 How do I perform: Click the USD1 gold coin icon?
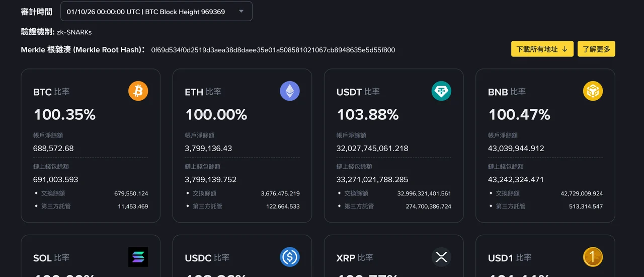(593, 257)
